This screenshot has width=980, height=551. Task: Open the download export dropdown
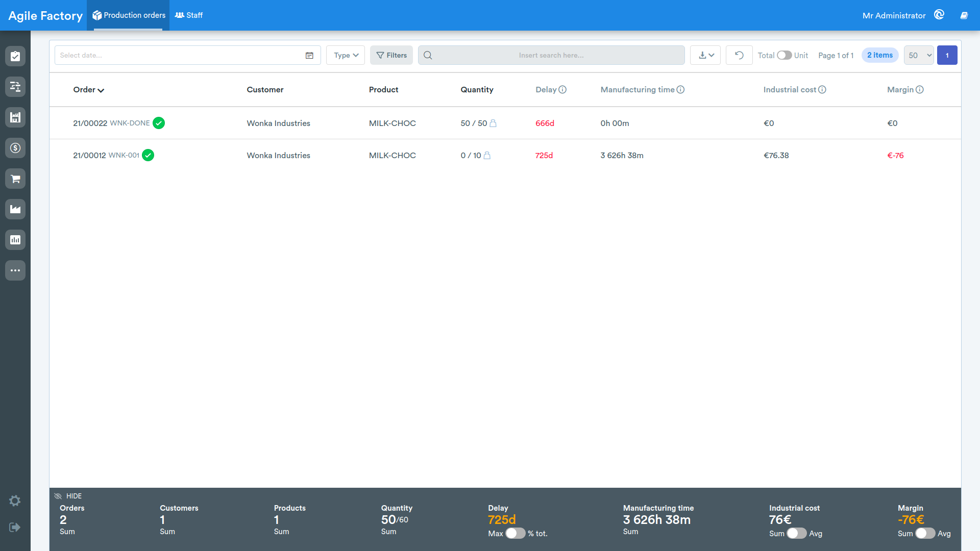tap(705, 55)
